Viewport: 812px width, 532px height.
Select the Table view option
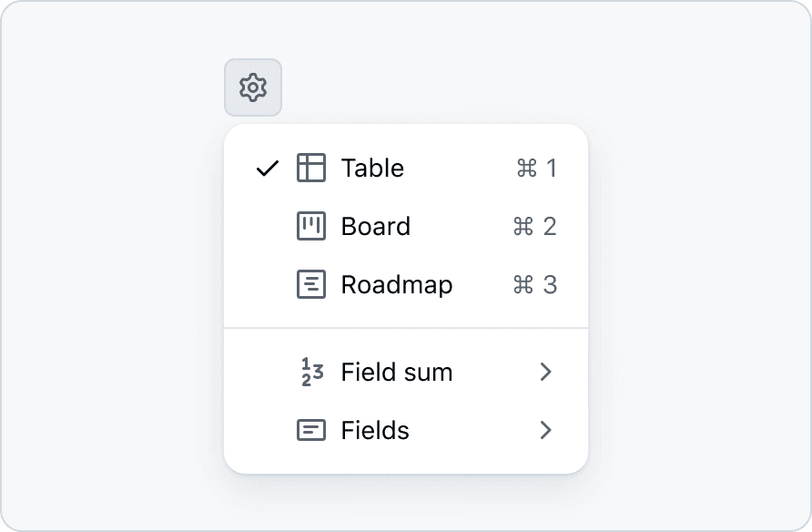tap(405, 168)
